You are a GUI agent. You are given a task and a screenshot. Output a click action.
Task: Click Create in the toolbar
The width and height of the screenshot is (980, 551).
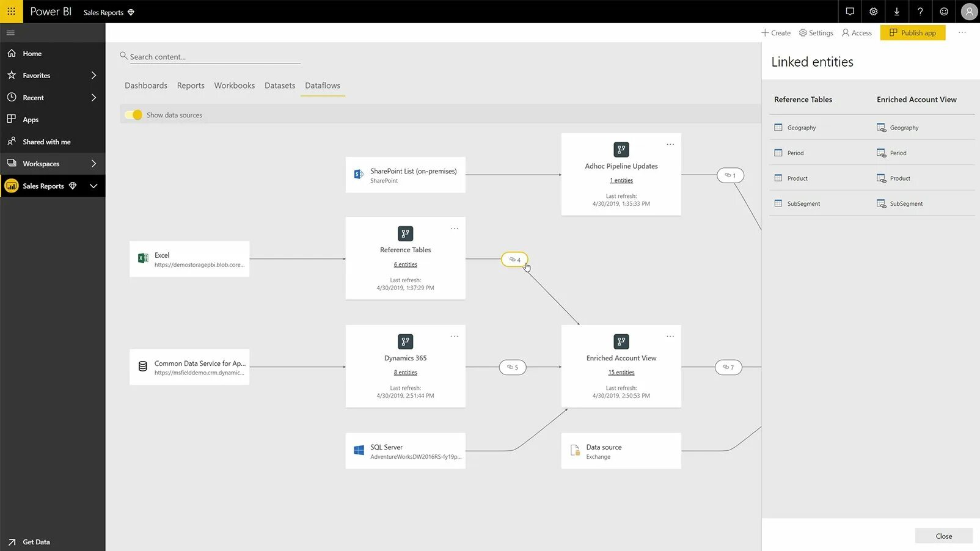click(x=776, y=33)
